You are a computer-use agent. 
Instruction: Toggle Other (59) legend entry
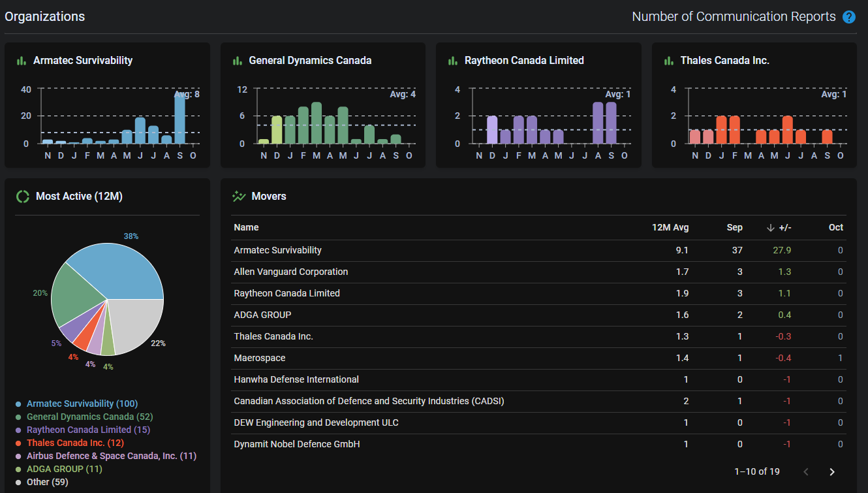point(42,482)
